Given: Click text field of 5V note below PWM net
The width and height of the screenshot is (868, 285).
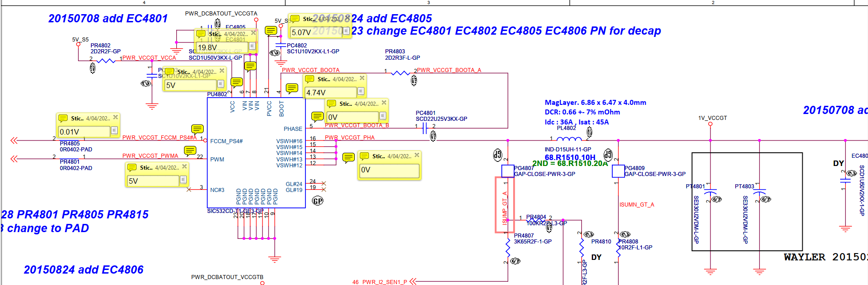Looking at the screenshot, I should pos(153,181).
